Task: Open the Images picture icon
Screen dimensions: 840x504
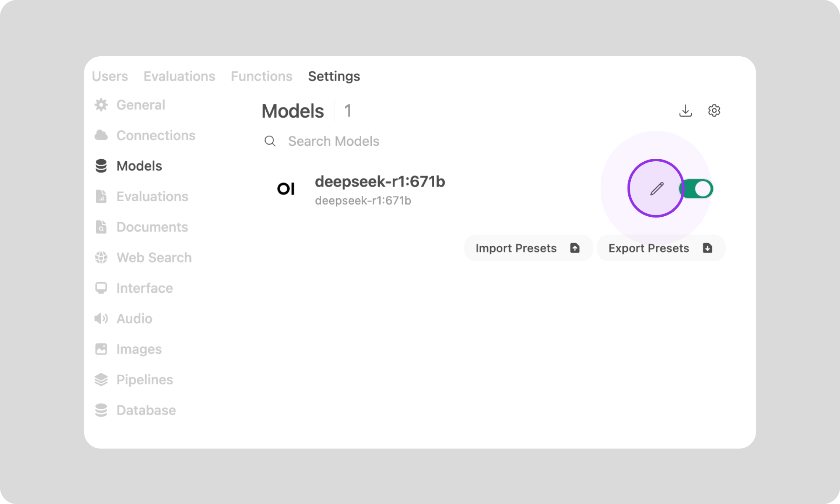Action: (x=101, y=349)
